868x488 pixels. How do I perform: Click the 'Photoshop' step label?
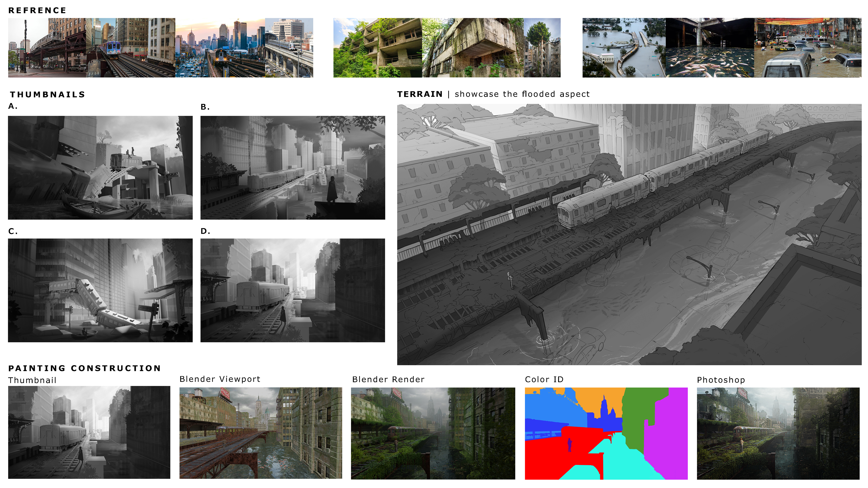pos(721,380)
